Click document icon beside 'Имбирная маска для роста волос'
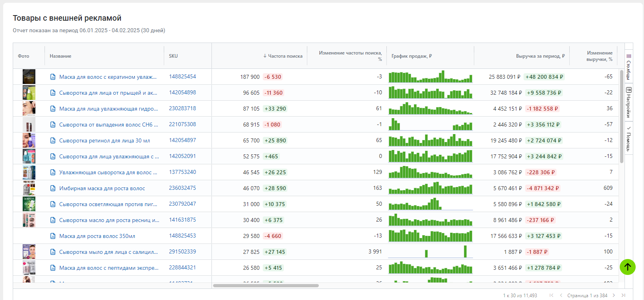The width and height of the screenshot is (644, 300). click(x=53, y=188)
